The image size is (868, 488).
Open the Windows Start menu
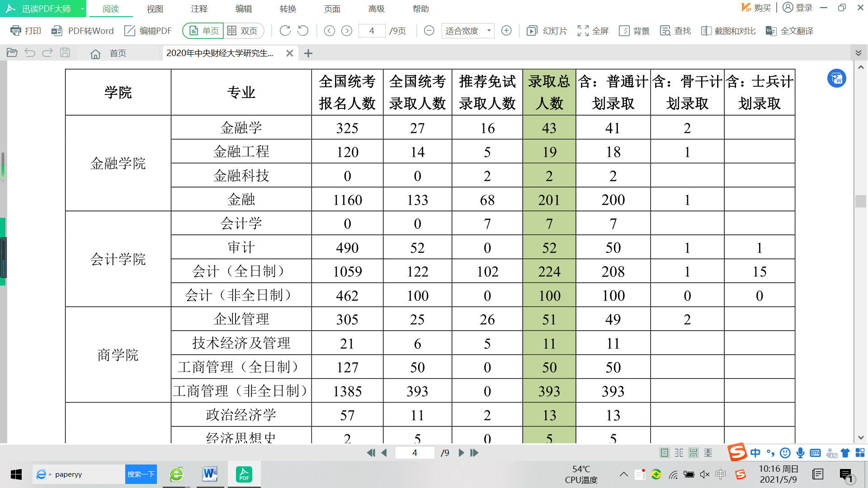[16, 474]
